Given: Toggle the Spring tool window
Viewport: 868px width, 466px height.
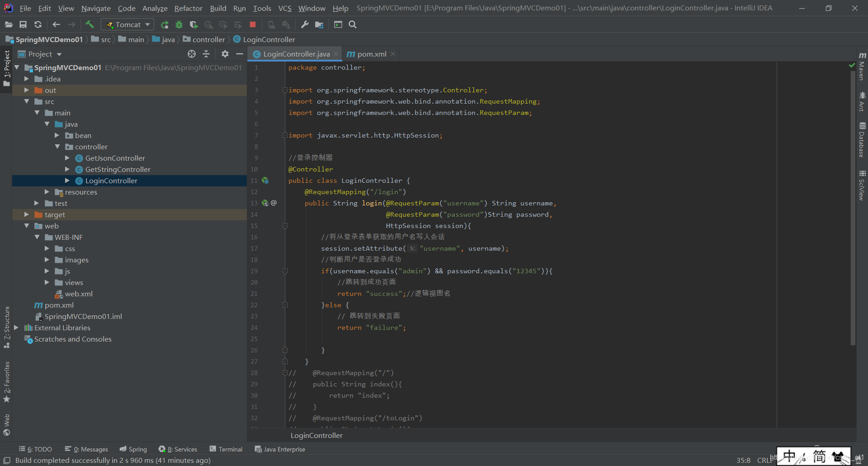Looking at the screenshot, I should coord(133,449).
